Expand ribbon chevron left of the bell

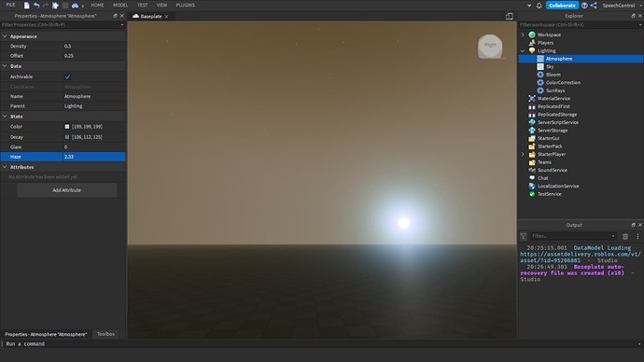tap(529, 6)
